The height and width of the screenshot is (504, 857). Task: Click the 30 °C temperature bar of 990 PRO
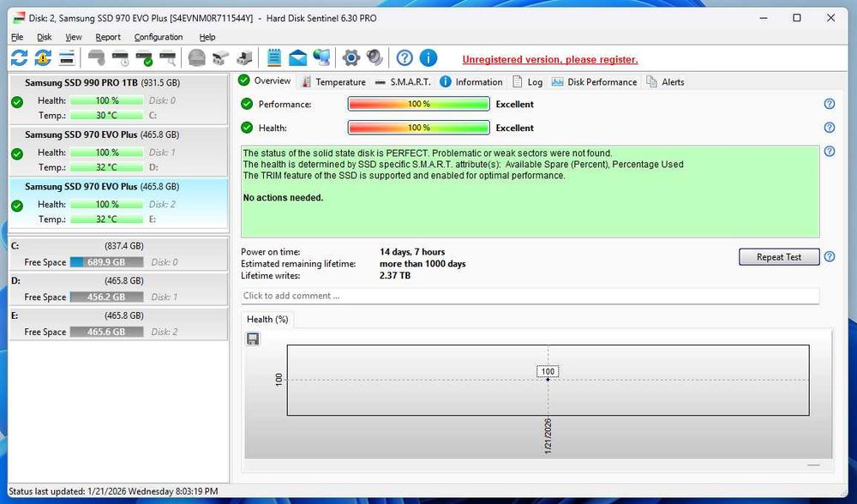click(x=106, y=116)
